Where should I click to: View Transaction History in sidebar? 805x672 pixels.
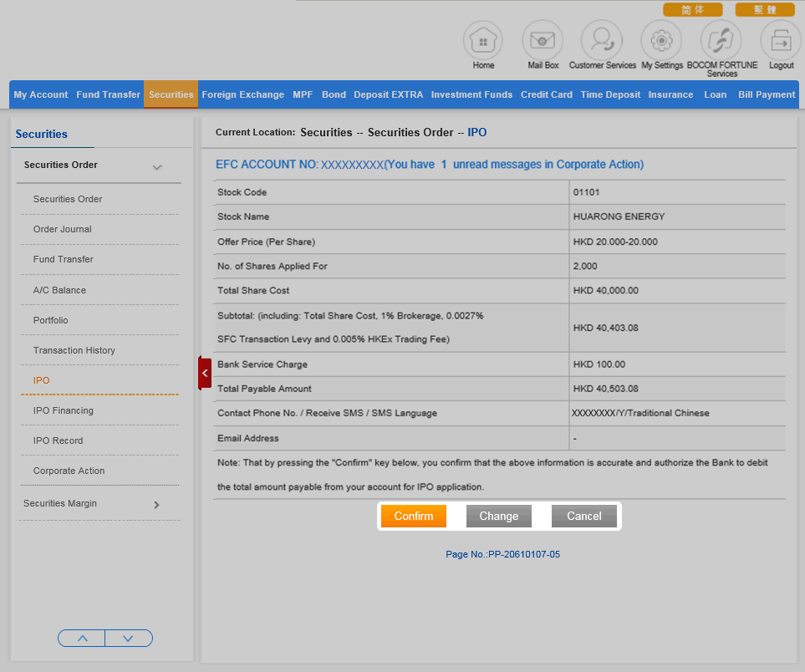click(74, 350)
